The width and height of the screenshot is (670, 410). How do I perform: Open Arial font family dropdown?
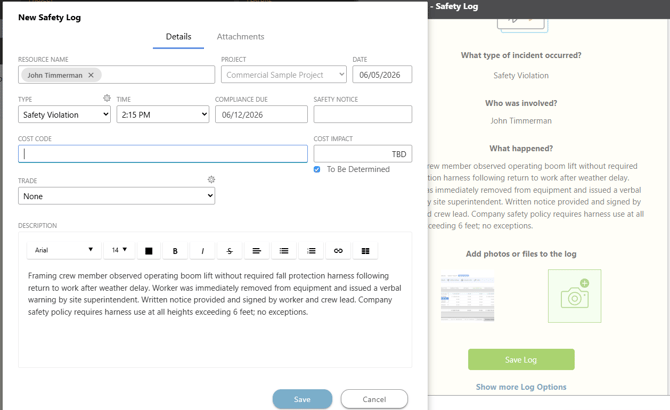click(x=64, y=250)
